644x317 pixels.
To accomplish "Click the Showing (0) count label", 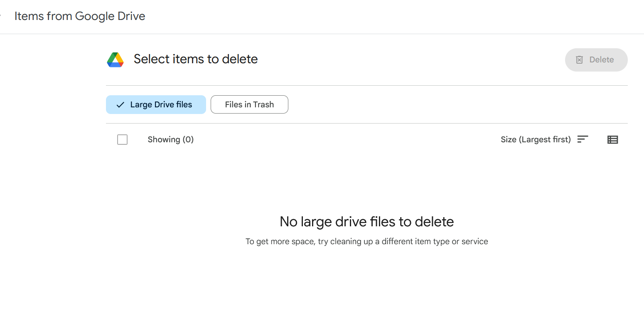I will (x=171, y=140).
